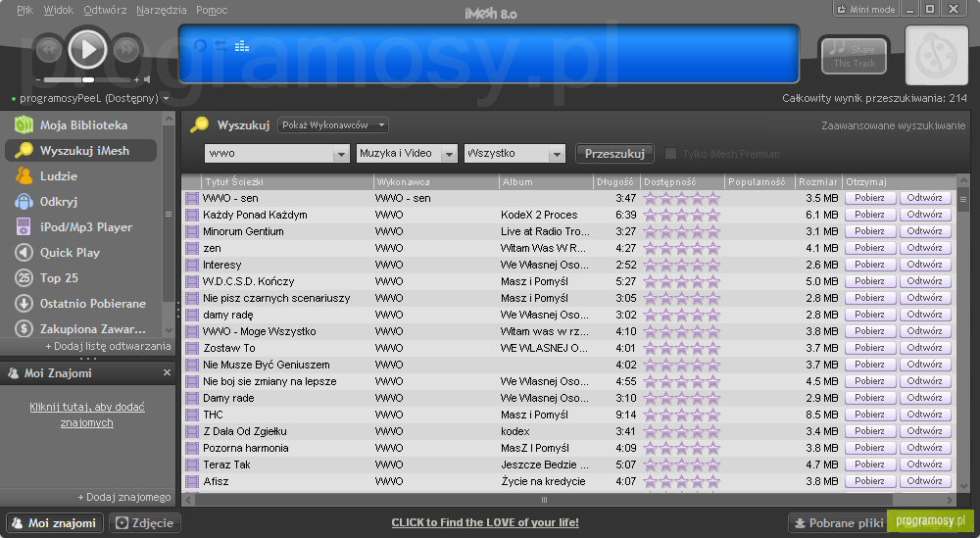Skip to the next track
Screen dimensions: 980x538
coord(126,49)
